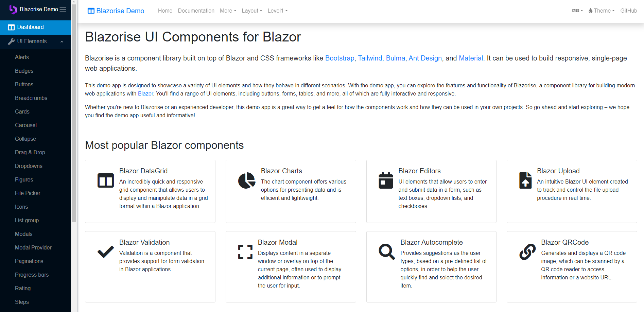The width and height of the screenshot is (644, 312).
Task: Click the Blazor Validation checkmark icon
Action: coord(105,252)
